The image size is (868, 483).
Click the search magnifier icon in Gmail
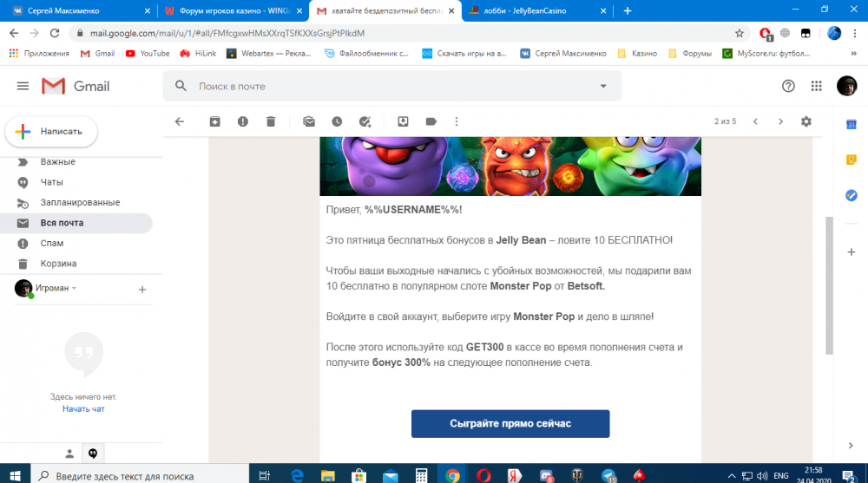[x=181, y=87]
